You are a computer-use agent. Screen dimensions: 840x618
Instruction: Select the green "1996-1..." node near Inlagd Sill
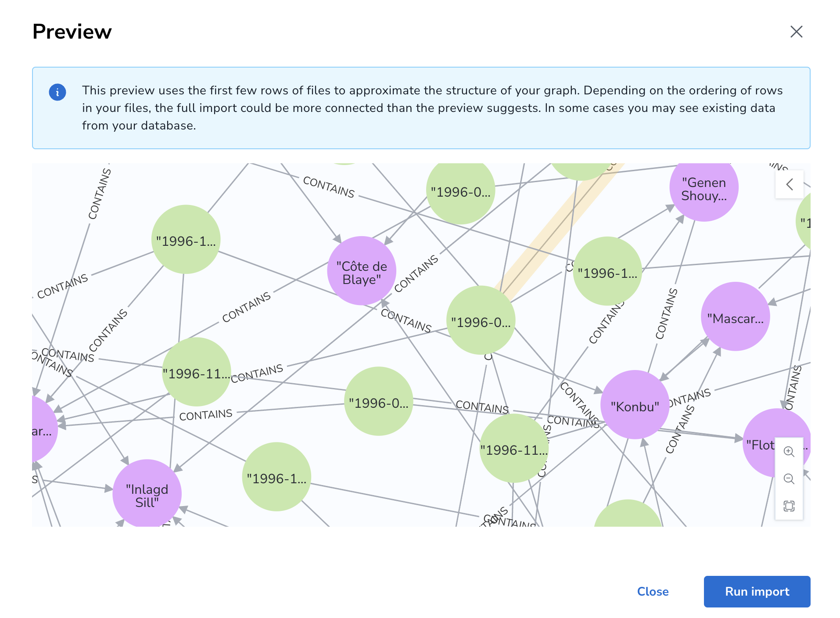coord(276,477)
